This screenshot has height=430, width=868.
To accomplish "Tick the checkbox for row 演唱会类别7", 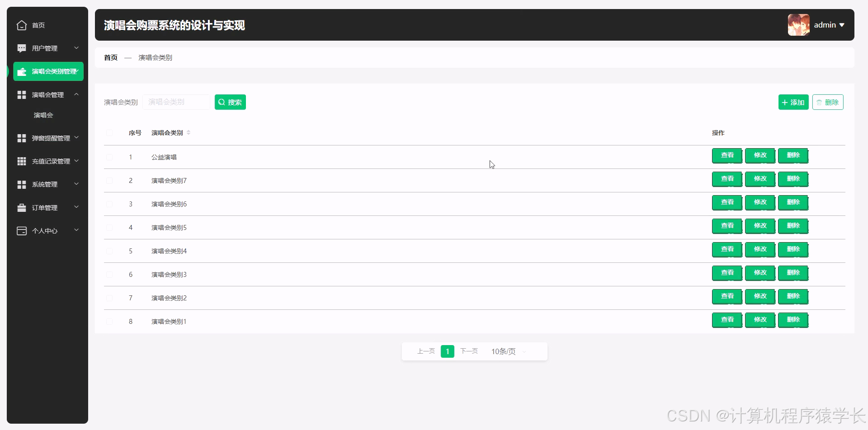I will [109, 181].
